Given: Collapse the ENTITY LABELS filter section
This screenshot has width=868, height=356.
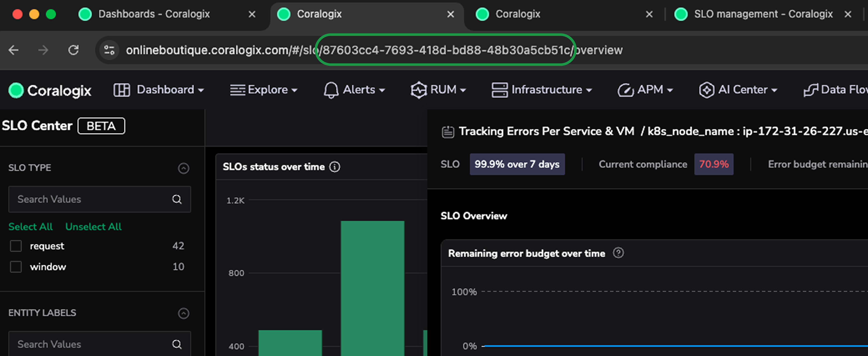Looking at the screenshot, I should pyautogui.click(x=184, y=313).
